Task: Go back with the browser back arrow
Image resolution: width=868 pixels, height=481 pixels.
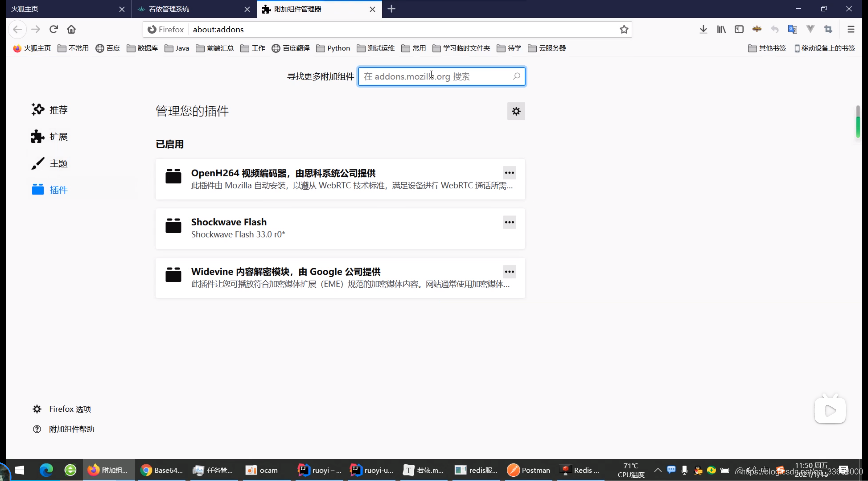Action: [x=17, y=29]
